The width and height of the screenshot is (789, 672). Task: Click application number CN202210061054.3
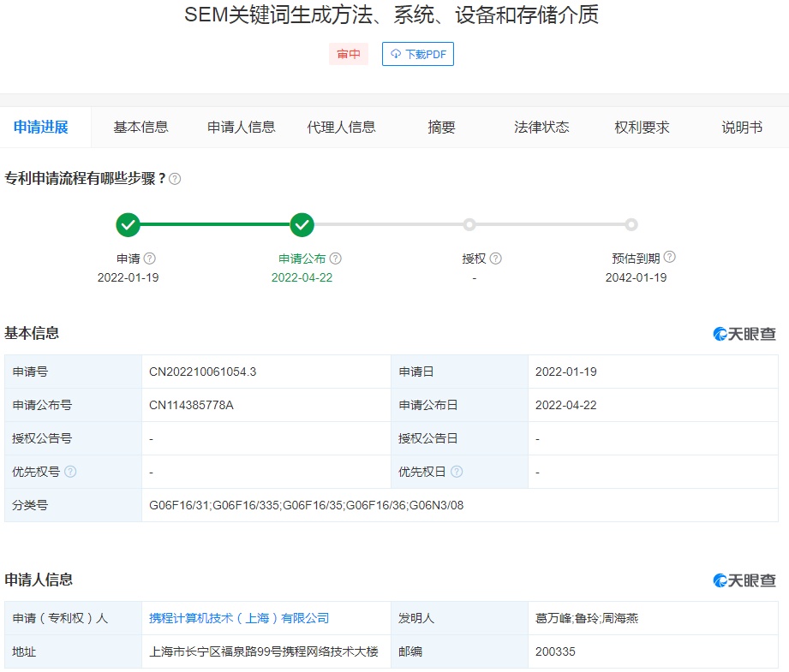(x=202, y=372)
